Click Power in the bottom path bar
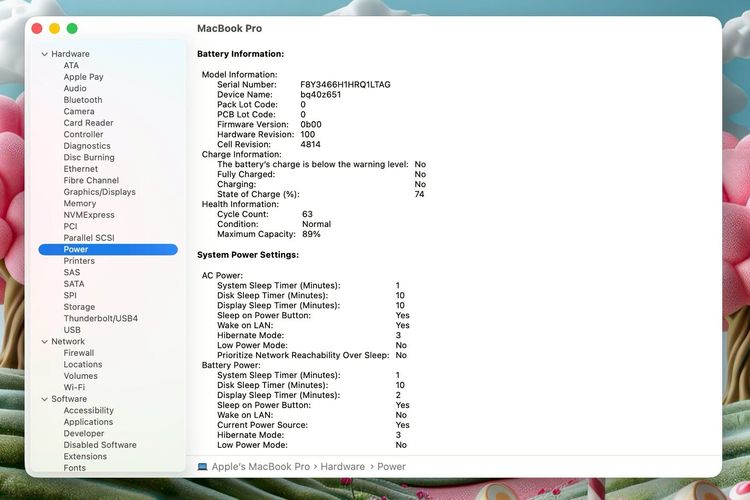Image resolution: width=750 pixels, height=500 pixels. coord(391,467)
